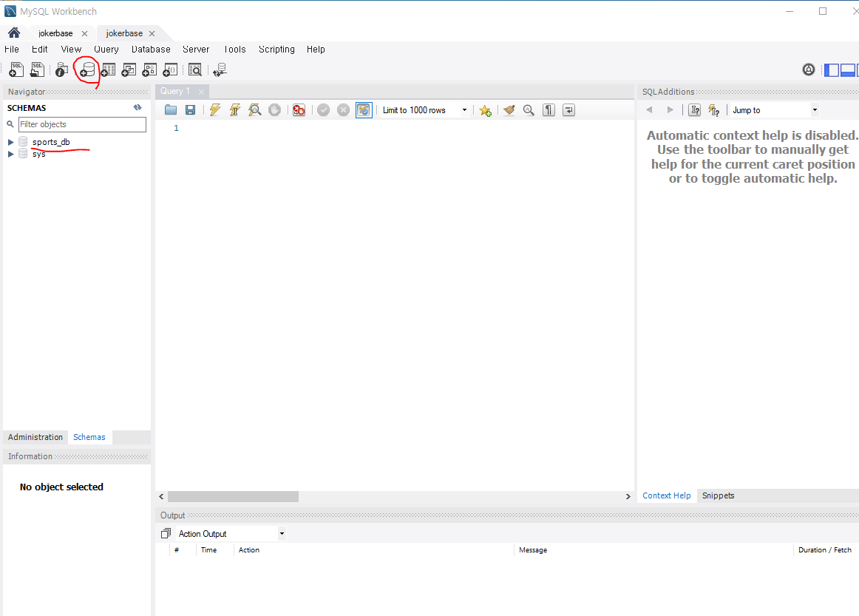Open the Server menu
Image resolution: width=859 pixels, height=616 pixels.
click(x=196, y=50)
